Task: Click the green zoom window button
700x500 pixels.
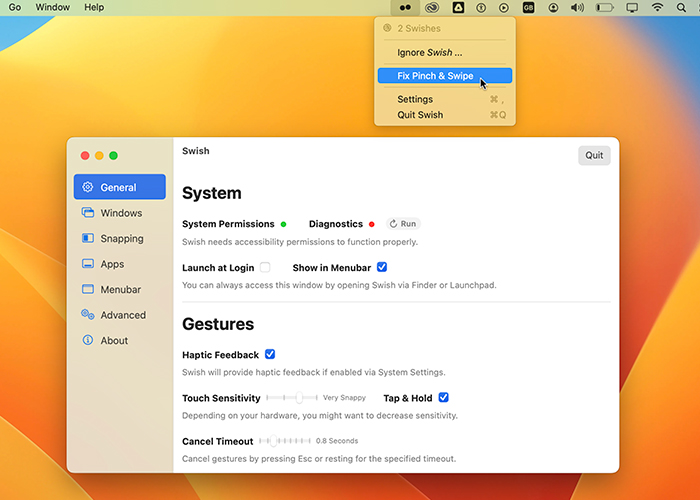Action: coord(113,155)
